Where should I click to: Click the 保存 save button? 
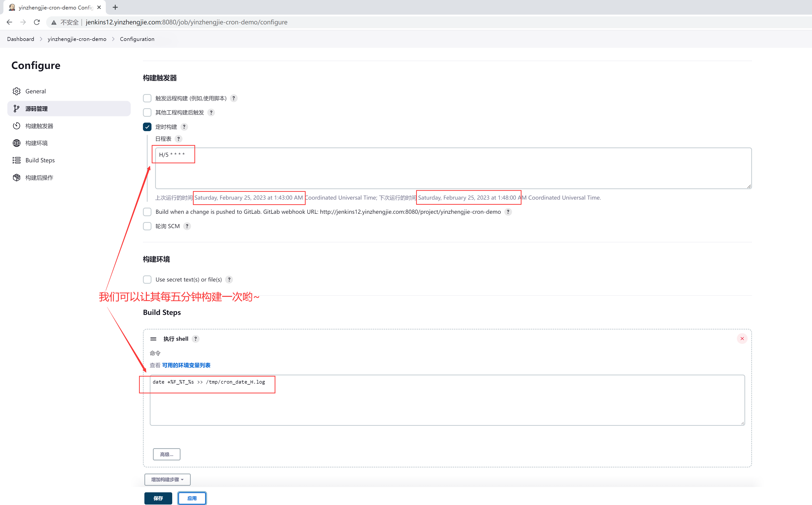pyautogui.click(x=158, y=498)
